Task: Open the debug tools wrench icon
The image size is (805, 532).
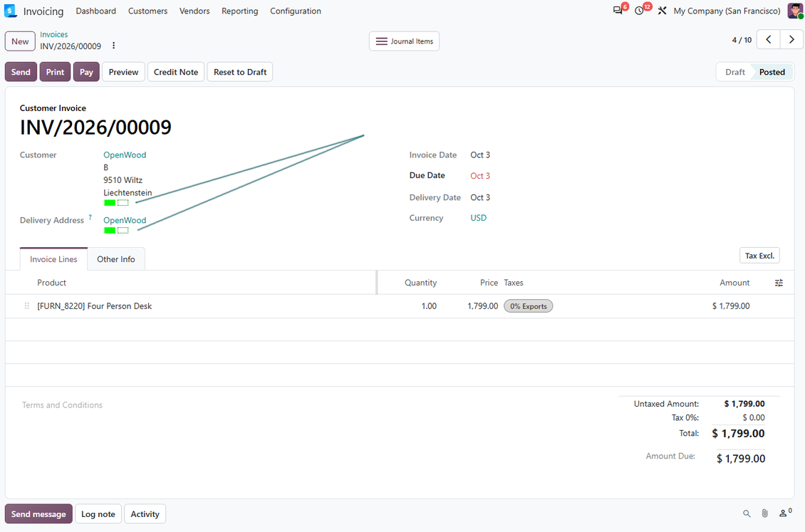Action: pyautogui.click(x=663, y=11)
